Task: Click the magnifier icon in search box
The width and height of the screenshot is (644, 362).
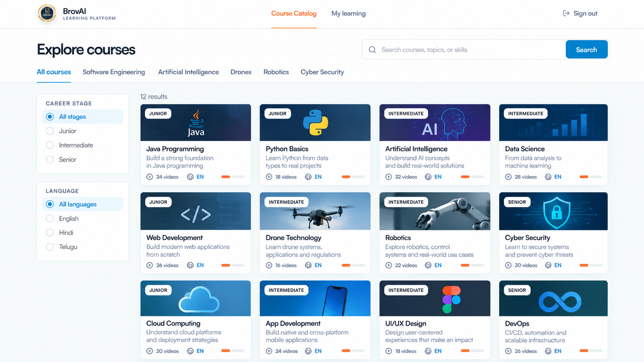Action: (372, 50)
